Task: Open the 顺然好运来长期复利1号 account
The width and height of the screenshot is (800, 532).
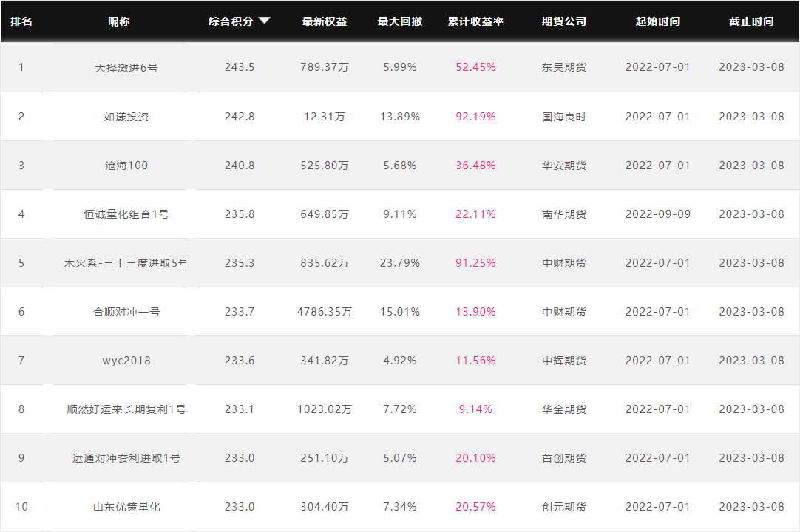Action: coord(126,409)
